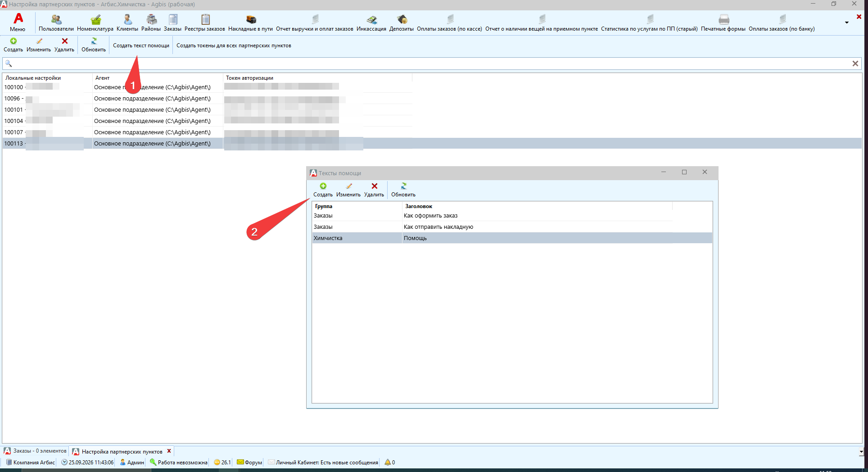Click Создать in main window toolbar
Screen dimensions: 868x472
point(14,45)
